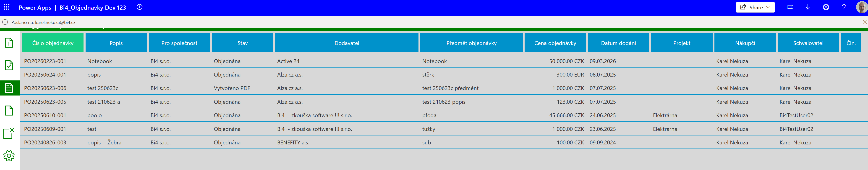This screenshot has width=868, height=170.
Task: Sort by the Číslo objednávky column header
Action: tap(52, 43)
